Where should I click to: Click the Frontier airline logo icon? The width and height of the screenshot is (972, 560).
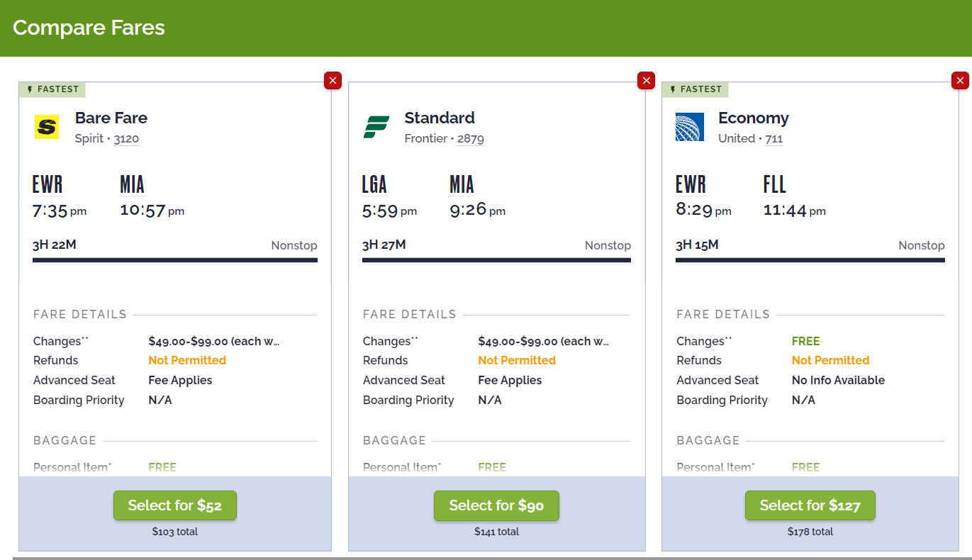click(x=375, y=128)
